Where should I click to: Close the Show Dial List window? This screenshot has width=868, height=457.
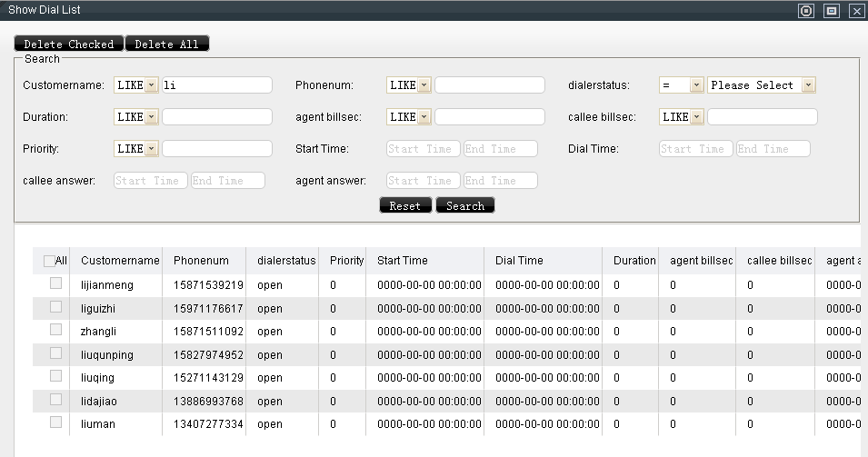856,11
